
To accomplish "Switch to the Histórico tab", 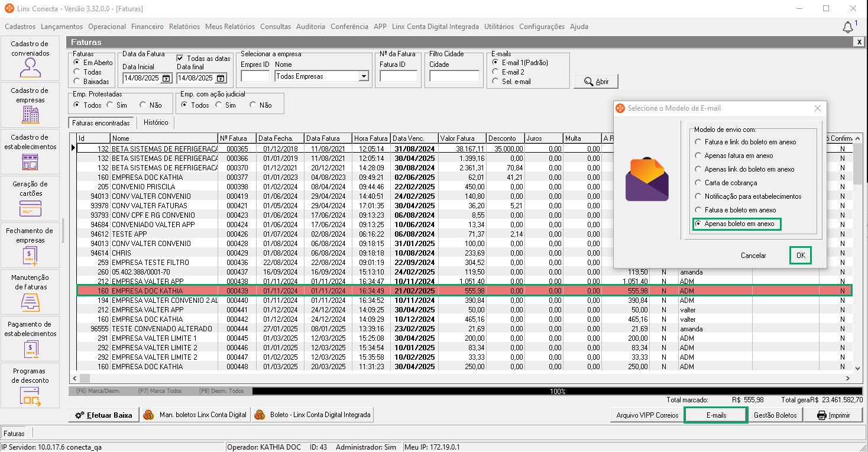I will click(156, 122).
